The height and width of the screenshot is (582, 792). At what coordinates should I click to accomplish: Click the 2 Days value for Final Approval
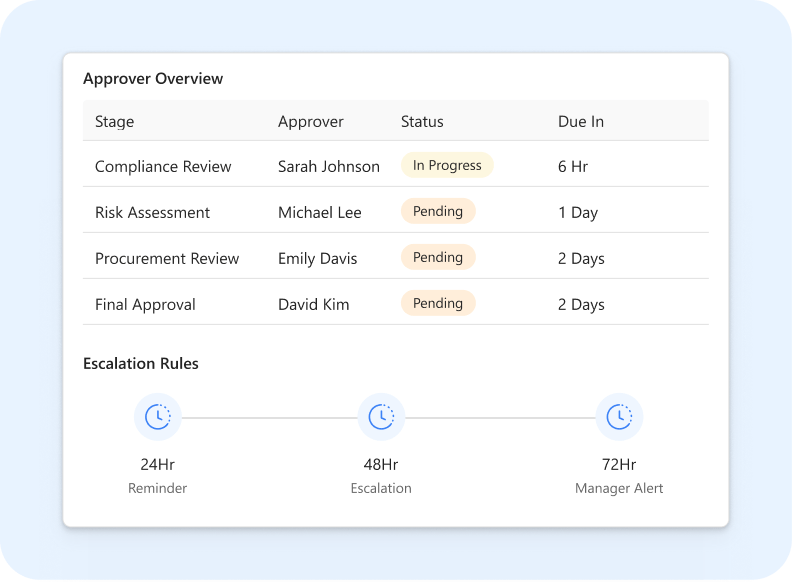(581, 305)
